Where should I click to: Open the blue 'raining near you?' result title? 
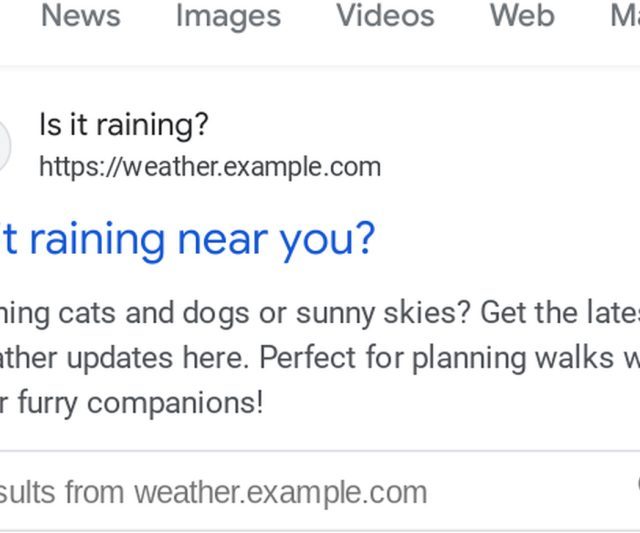(x=187, y=241)
